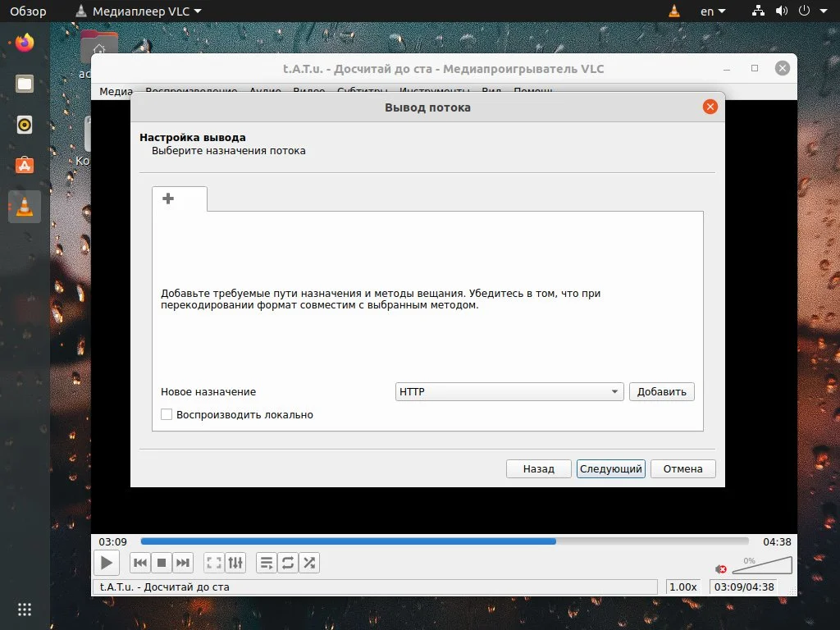Enable the 'Воспроизводить локально' checkbox
The image size is (840, 630).
point(167,414)
